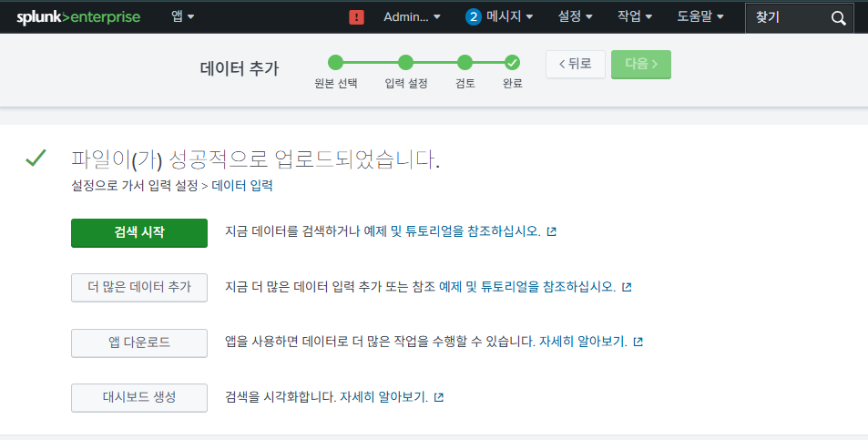Click the 앱 다운로드 button

pyautogui.click(x=139, y=343)
